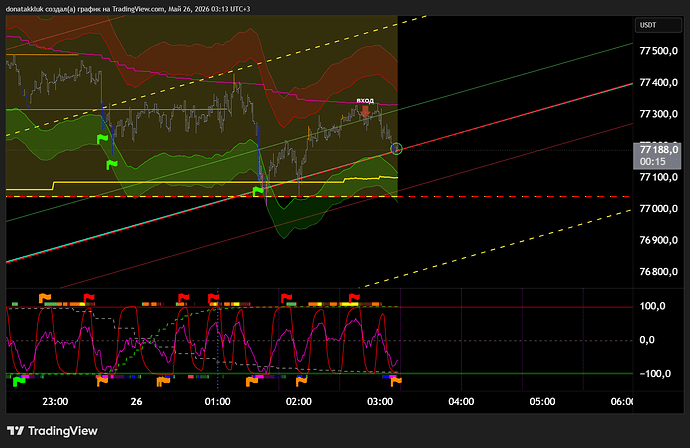
Task: Click the donatakkluk chart header caption
Action: pyautogui.click(x=128, y=9)
